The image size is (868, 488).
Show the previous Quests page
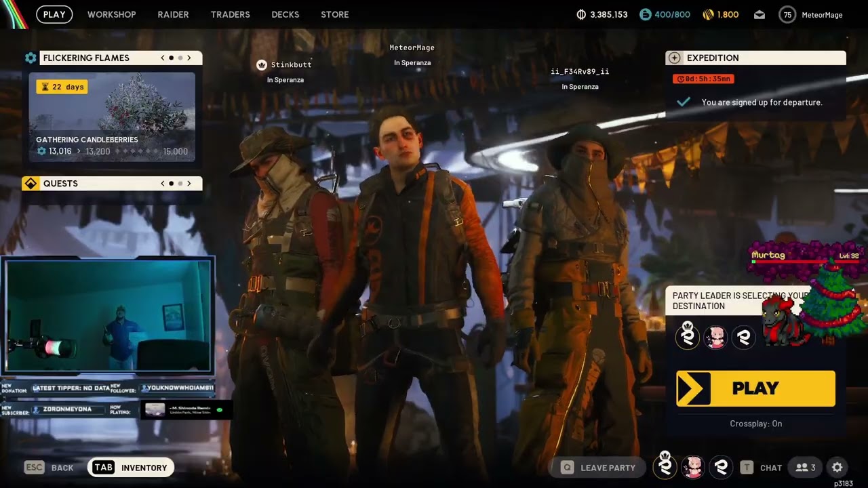(x=163, y=184)
